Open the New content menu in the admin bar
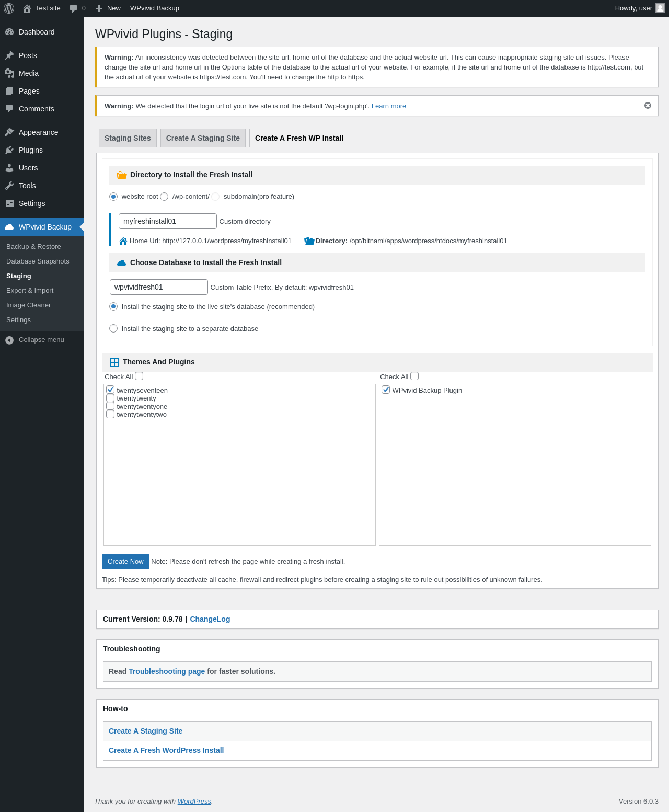This screenshot has width=669, height=812. pyautogui.click(x=108, y=8)
